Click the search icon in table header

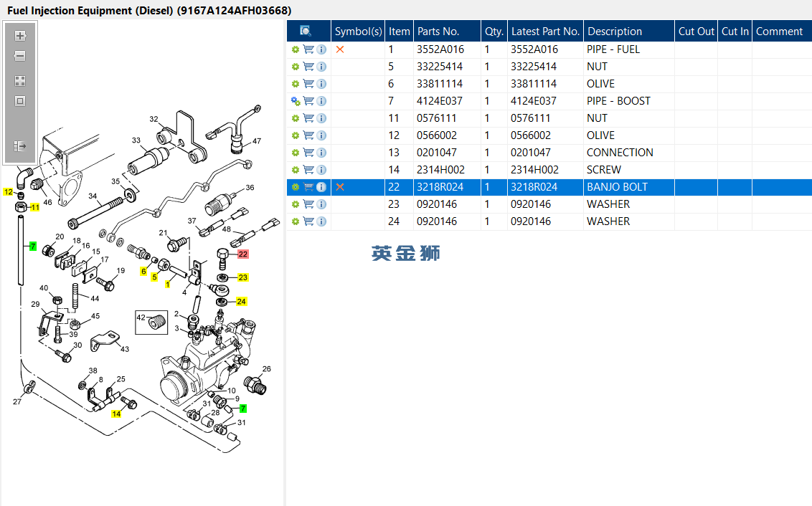[306, 31]
